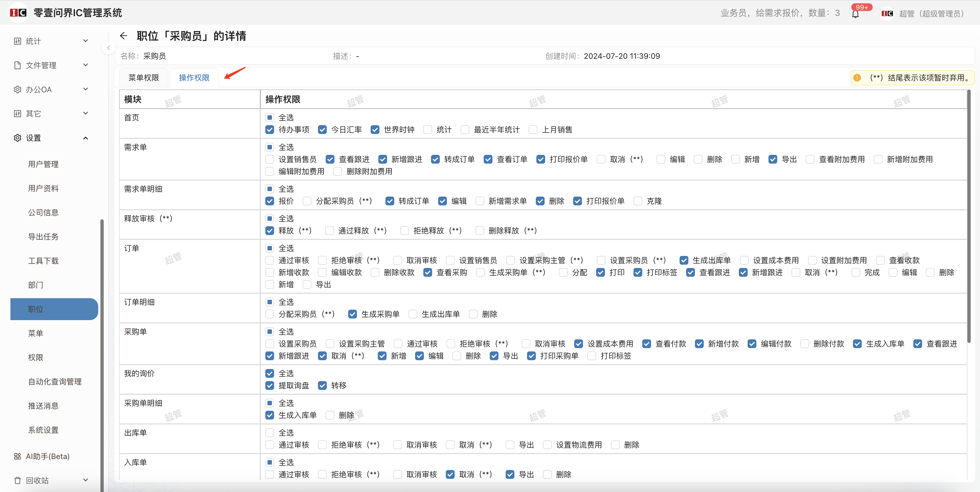Click the AI助手(Beta) grid icon

pos(18,456)
